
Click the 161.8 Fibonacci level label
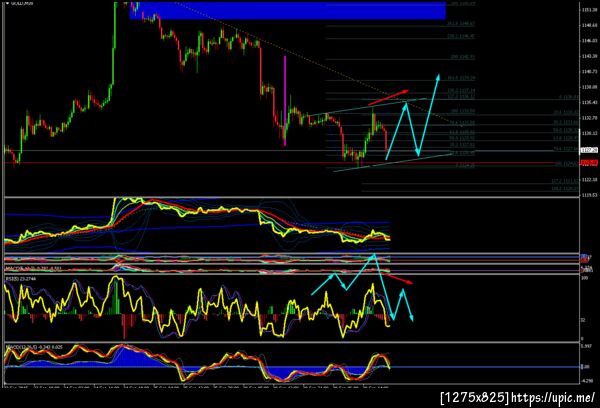(x=461, y=78)
